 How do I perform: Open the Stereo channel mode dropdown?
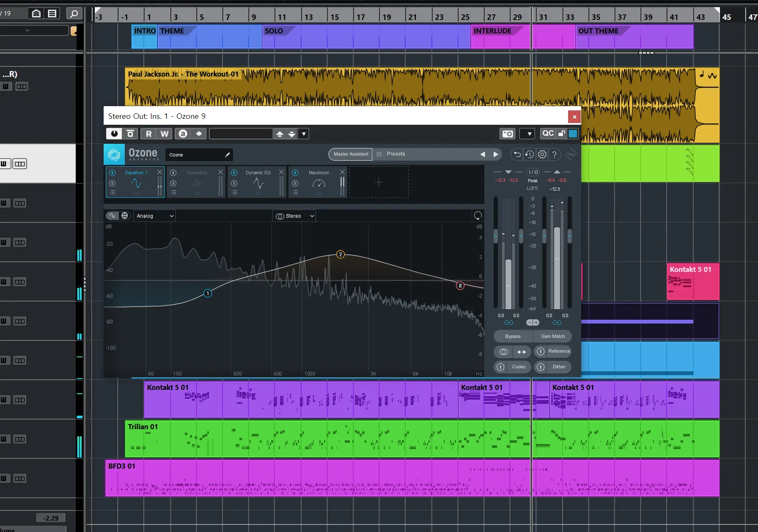coord(295,216)
